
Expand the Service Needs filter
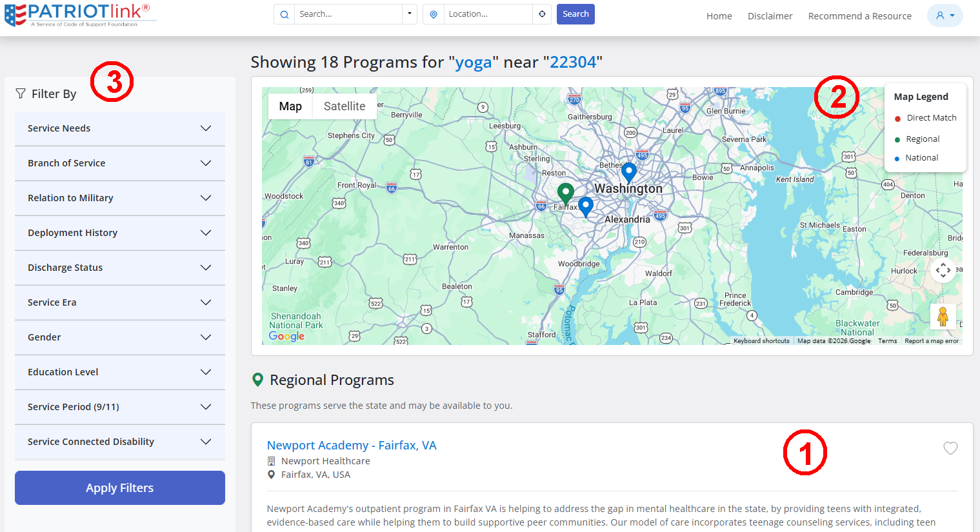[x=120, y=128]
